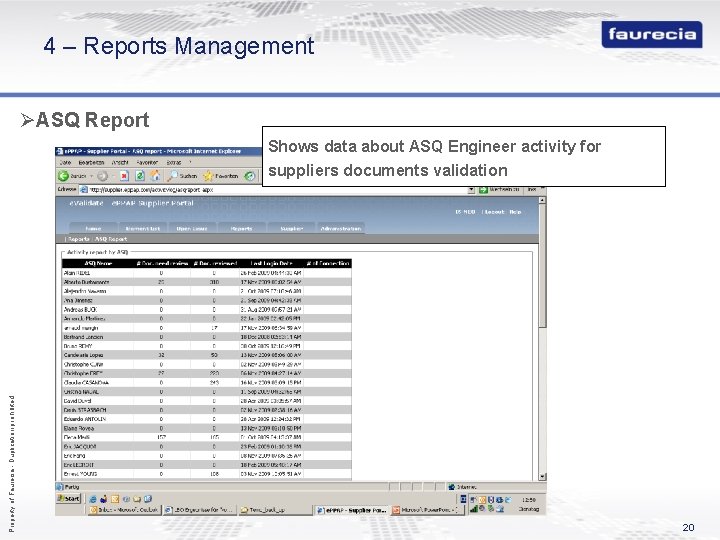The image size is (720, 540).
Task: Click the # Doc. reviewed column header
Action: 215,263
